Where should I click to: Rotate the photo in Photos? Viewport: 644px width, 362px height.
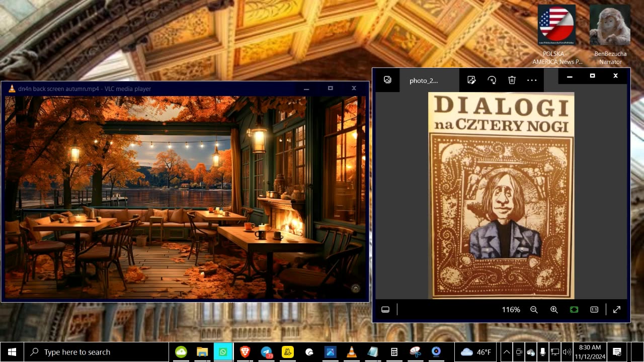coord(492,80)
